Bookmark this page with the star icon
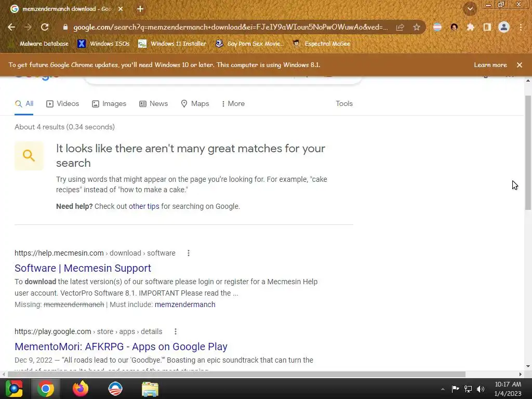This screenshot has width=532, height=399. pyautogui.click(x=417, y=27)
